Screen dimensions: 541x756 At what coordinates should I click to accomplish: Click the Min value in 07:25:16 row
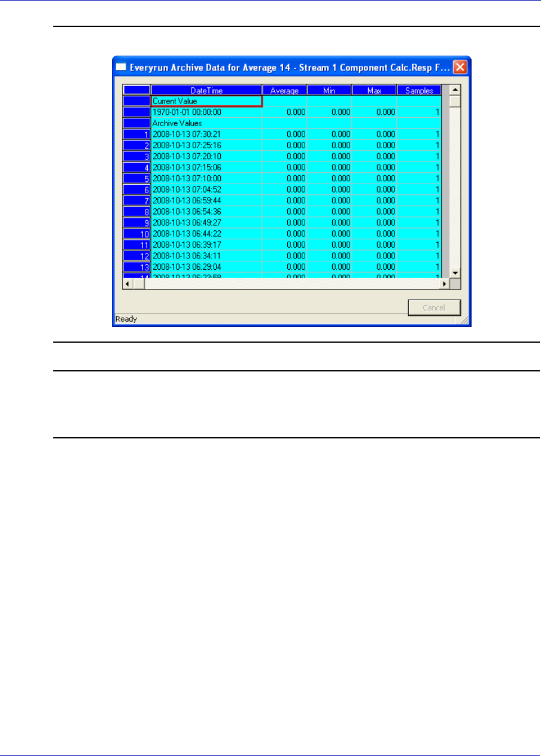[x=329, y=145]
